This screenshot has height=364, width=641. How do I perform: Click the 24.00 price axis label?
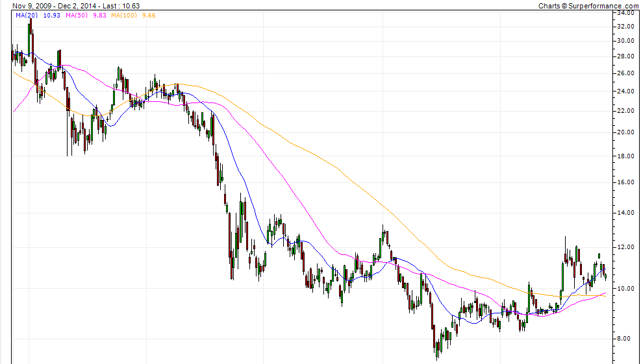click(x=625, y=91)
